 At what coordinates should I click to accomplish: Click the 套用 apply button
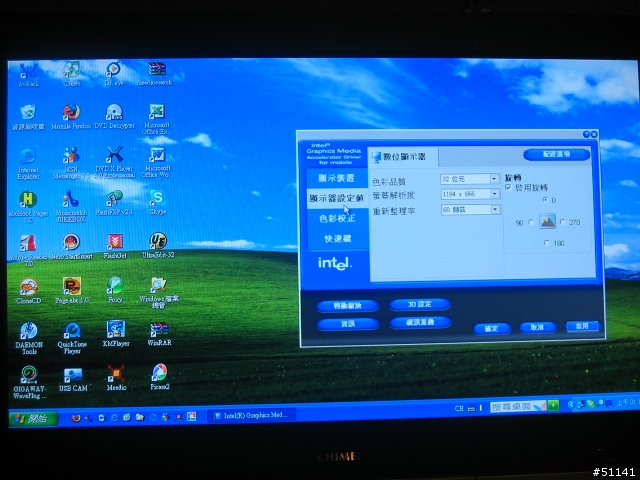pyautogui.click(x=582, y=326)
